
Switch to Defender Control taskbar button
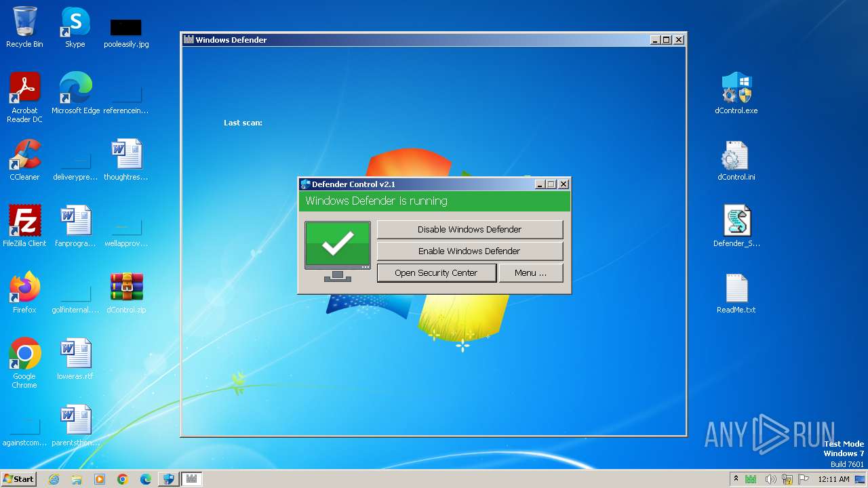click(x=168, y=479)
